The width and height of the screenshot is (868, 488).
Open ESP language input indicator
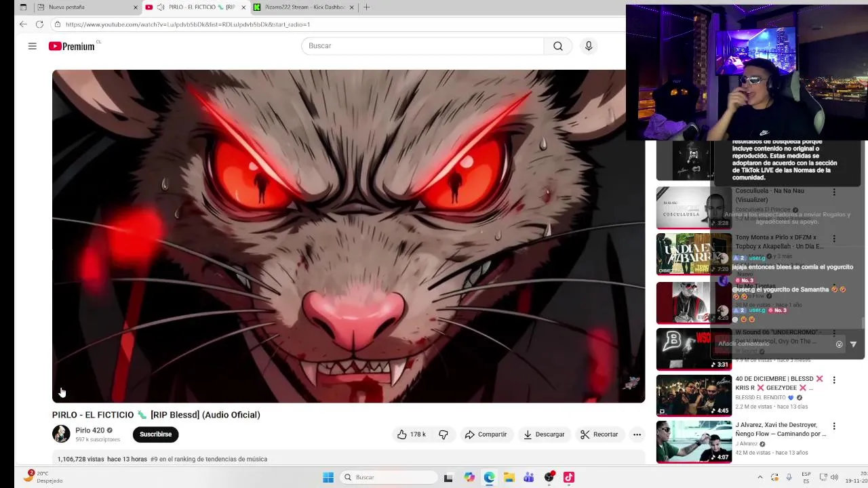(x=806, y=477)
